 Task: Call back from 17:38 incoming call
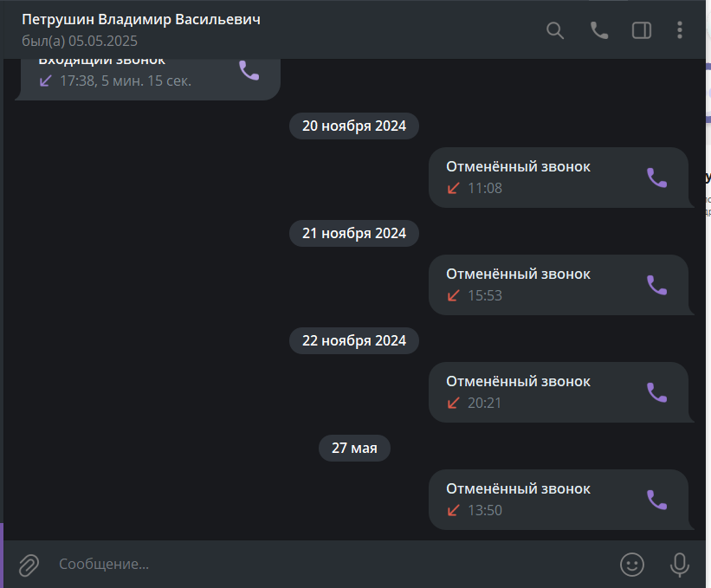tap(249, 70)
